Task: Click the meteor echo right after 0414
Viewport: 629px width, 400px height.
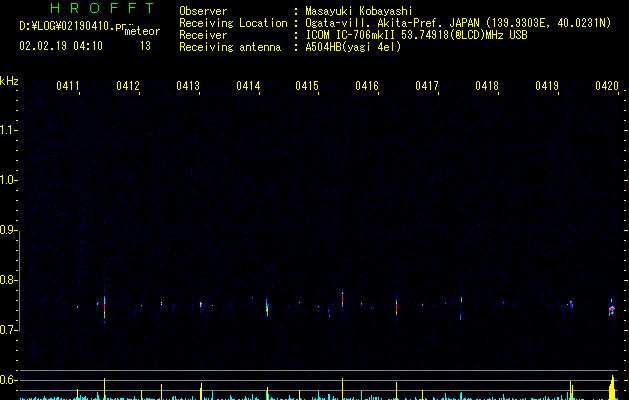Action: [267, 308]
